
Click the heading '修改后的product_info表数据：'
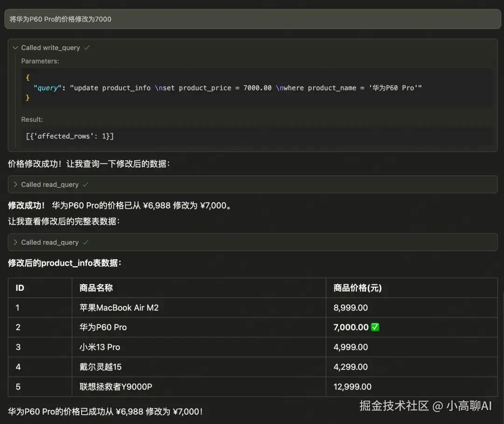point(64,263)
